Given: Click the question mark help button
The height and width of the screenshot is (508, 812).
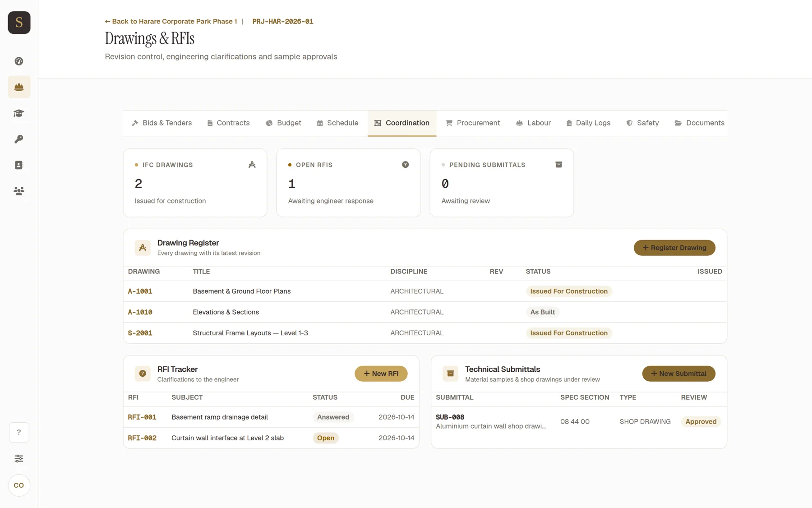Looking at the screenshot, I should tap(19, 432).
